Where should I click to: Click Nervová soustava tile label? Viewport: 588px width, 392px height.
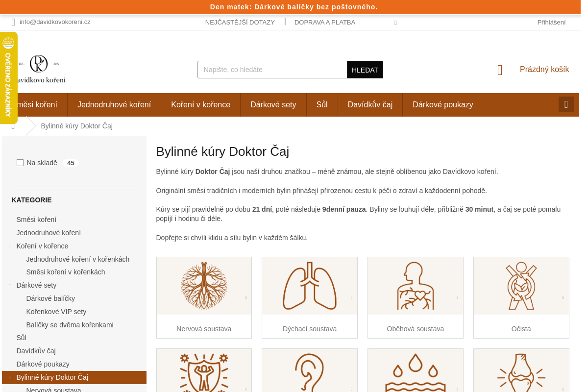coord(204,329)
